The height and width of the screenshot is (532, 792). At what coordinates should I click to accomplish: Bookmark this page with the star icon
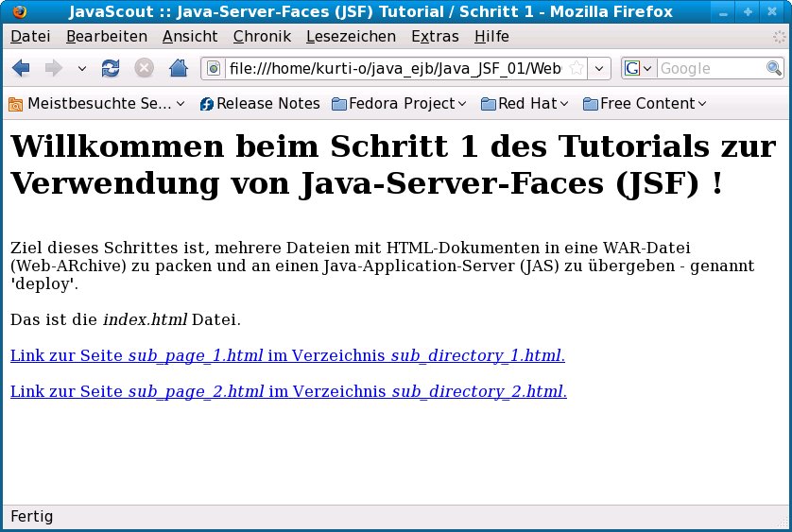click(576, 69)
